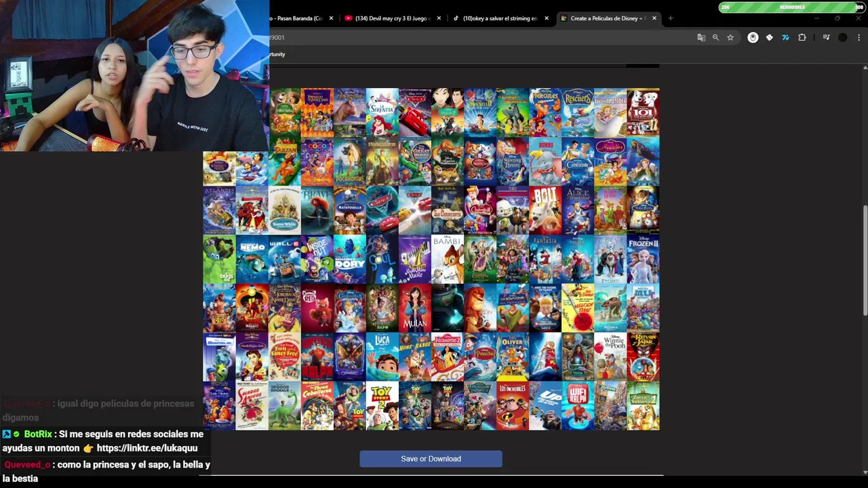Close the okey a salvar el striming tab
This screenshot has height=488, width=868.
(547, 18)
